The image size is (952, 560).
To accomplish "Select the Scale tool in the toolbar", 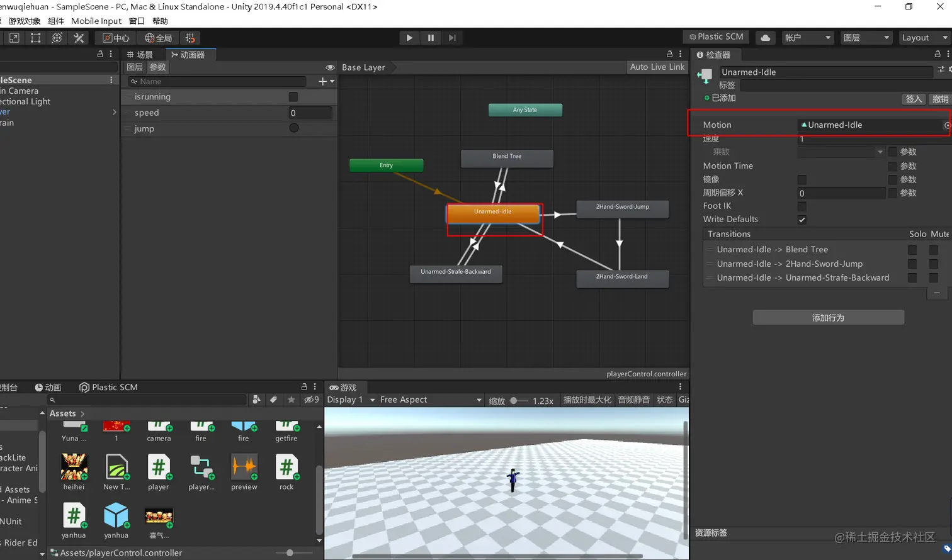I will point(14,38).
